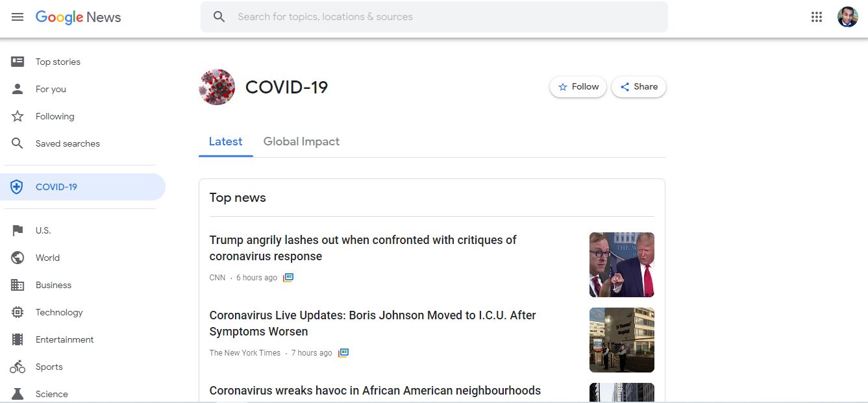Open Trump angrily lashes out headline
This screenshot has width=868, height=403.
[x=363, y=248]
